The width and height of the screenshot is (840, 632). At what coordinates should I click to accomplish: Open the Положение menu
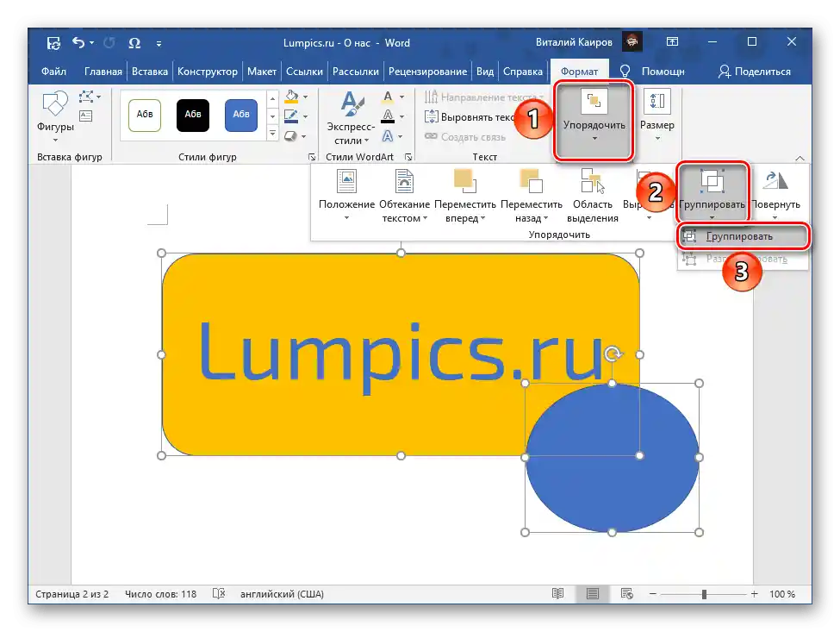point(346,196)
